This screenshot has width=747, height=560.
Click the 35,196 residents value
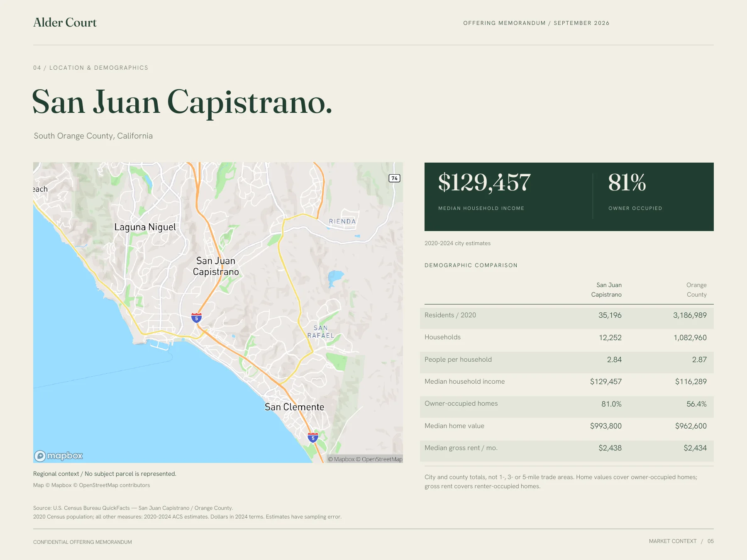point(610,315)
